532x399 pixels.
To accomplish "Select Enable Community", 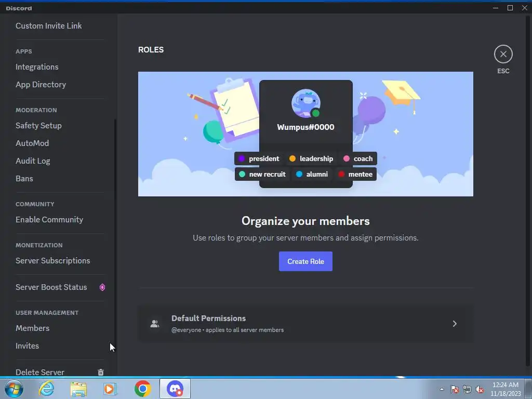I will pos(49,220).
